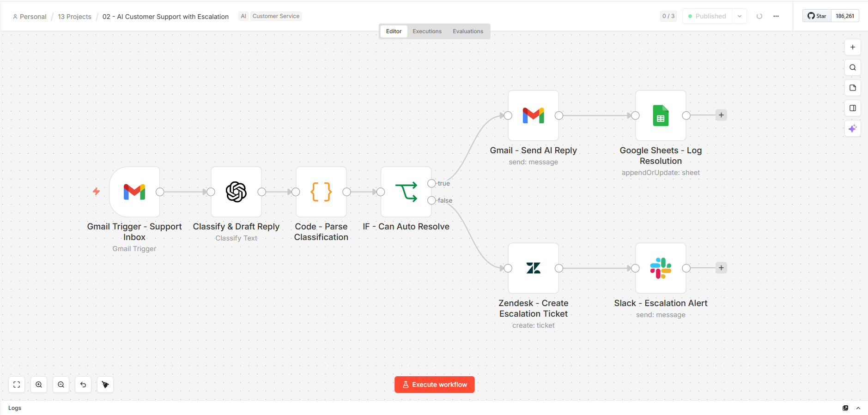Open the Published dropdown arrow

(x=740, y=16)
